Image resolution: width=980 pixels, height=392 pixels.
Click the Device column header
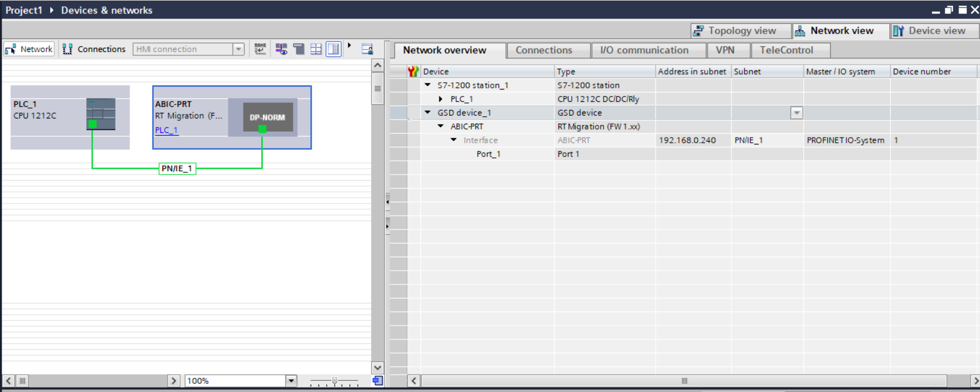pyautogui.click(x=487, y=72)
